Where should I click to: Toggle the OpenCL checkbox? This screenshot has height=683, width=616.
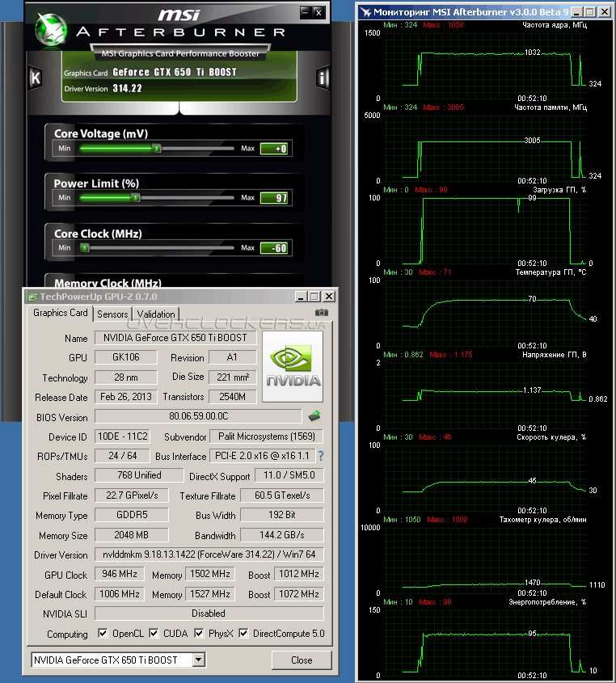103,634
